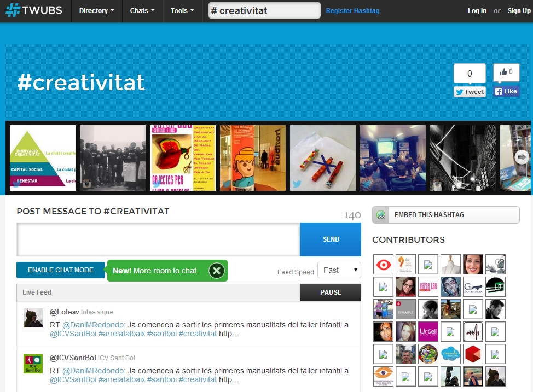Open the Feed Speed dropdown
The height and width of the screenshot is (392, 533).
(339, 270)
